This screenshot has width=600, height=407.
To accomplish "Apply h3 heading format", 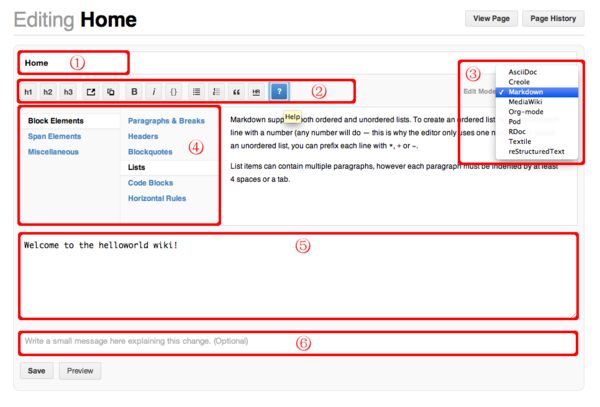I will tap(68, 92).
